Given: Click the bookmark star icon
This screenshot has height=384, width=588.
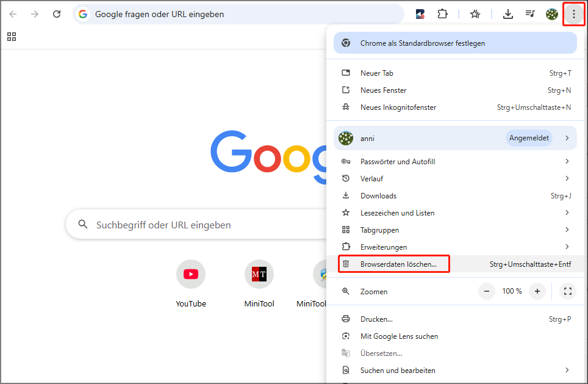Looking at the screenshot, I should [x=475, y=13].
